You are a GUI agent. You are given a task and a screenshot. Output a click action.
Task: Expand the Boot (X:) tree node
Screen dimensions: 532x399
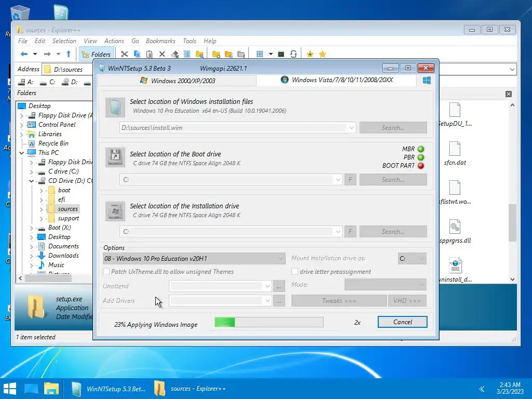(x=31, y=228)
